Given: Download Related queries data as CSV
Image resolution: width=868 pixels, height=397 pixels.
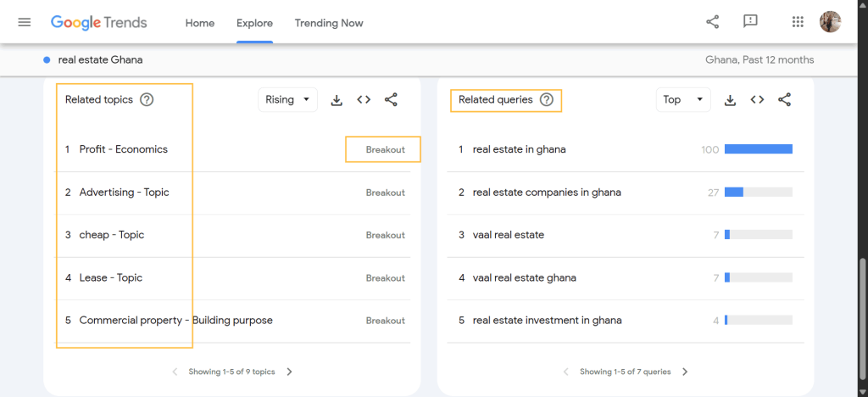Looking at the screenshot, I should click(730, 99).
